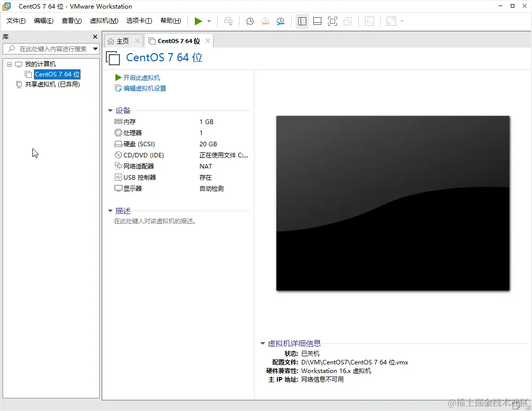
Task: Click the VM description text field
Action: click(155, 221)
